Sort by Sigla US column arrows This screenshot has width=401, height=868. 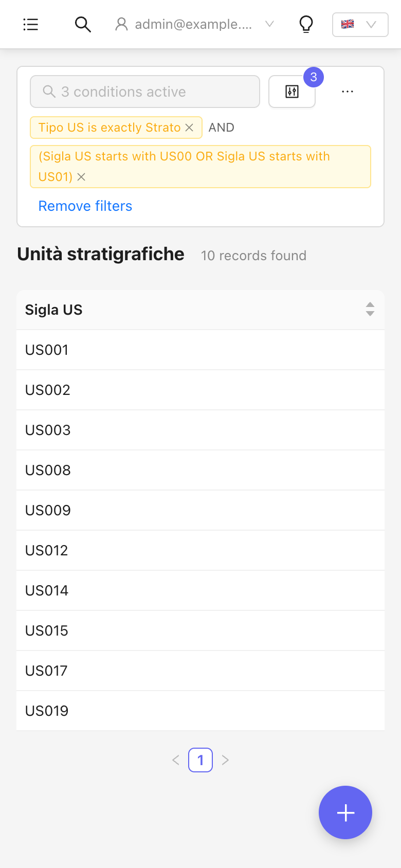click(x=370, y=309)
